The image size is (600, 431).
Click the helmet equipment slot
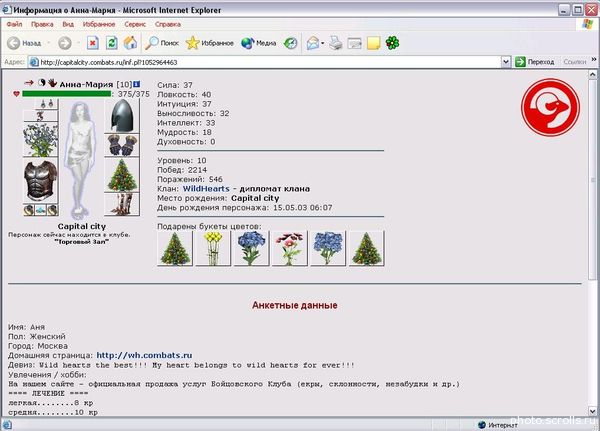point(122,116)
